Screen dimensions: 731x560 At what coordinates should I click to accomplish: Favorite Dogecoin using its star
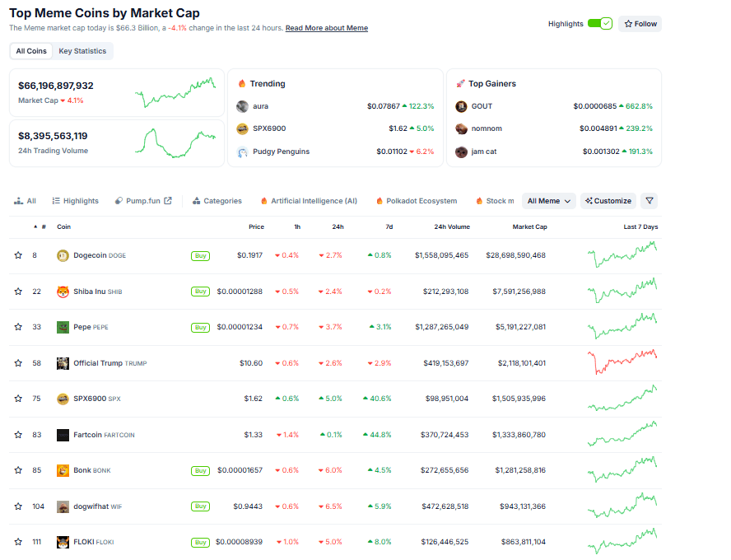click(18, 255)
